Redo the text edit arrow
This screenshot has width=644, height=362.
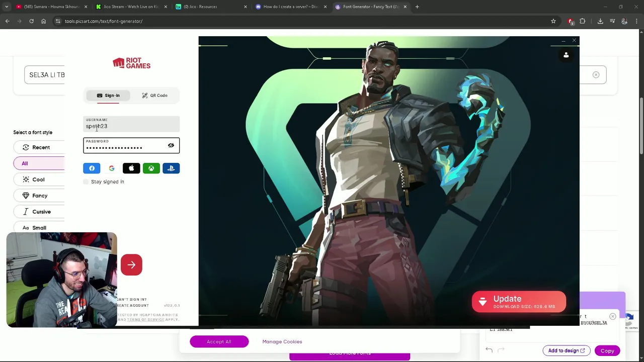pos(501,350)
